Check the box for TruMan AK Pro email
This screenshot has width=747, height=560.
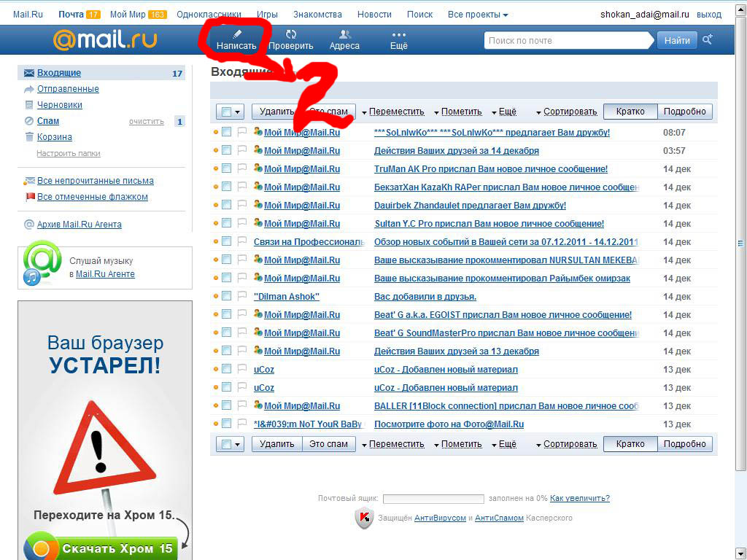coord(226,168)
